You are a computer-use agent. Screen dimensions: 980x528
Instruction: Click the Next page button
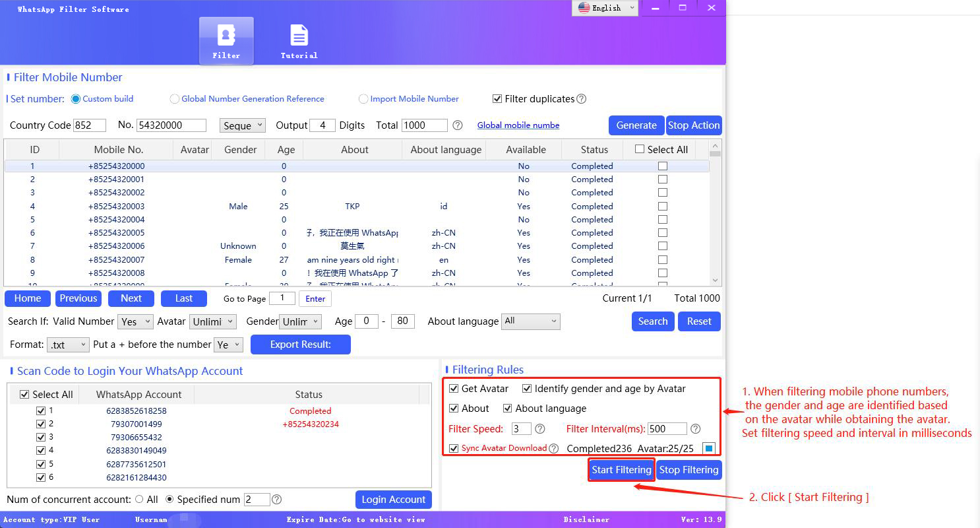click(x=131, y=298)
